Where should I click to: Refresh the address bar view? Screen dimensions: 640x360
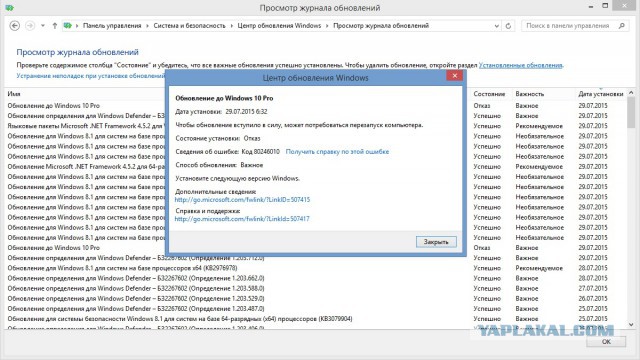(x=508, y=26)
